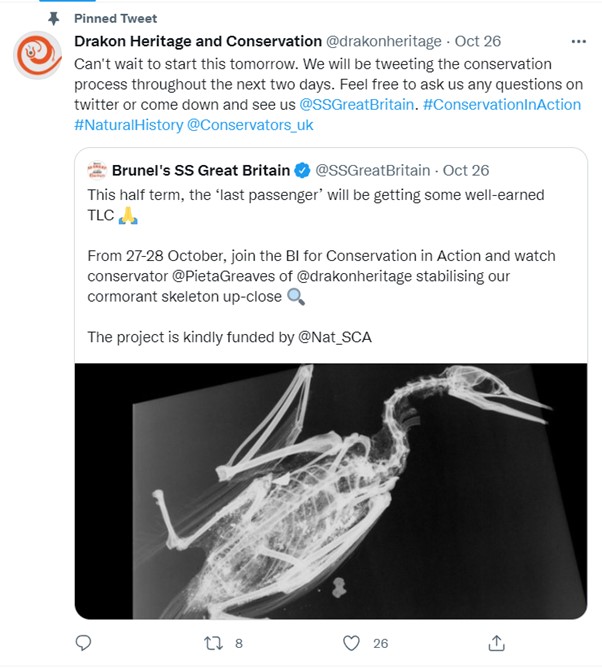Open the cormorant skeleton x-ray image
The height and width of the screenshot is (669, 602).
330,490
